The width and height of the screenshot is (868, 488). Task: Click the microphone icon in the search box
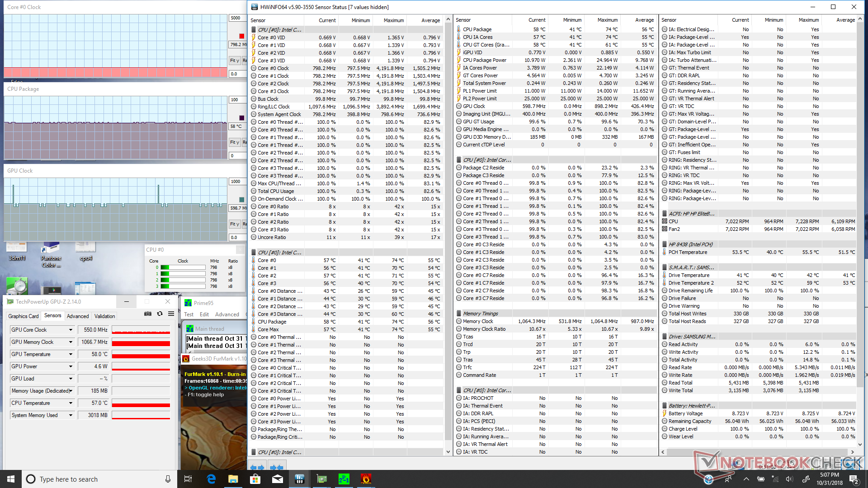[168, 479]
